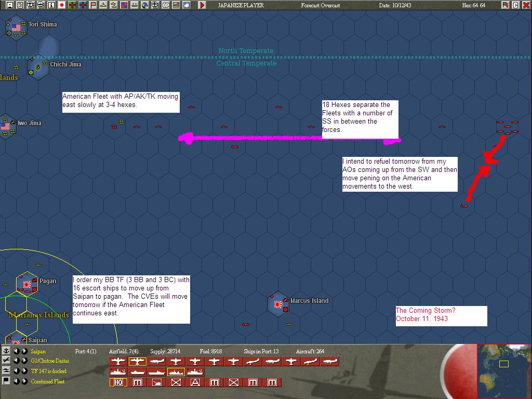
Task: Click the Japanese flag toolbar icon
Action: coord(62,5)
